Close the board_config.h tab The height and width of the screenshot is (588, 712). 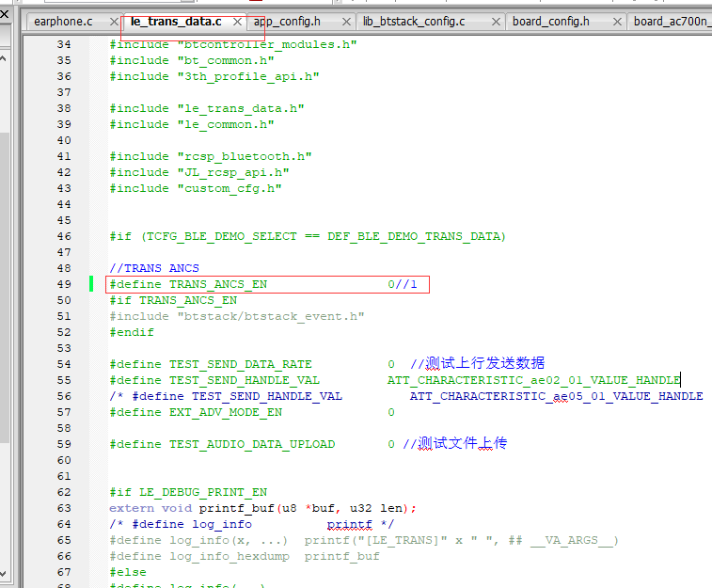(x=617, y=22)
